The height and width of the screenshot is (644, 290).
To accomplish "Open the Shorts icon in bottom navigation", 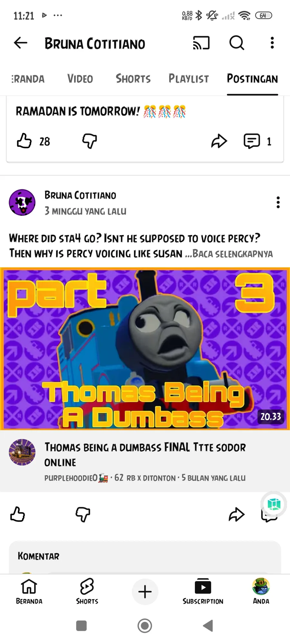I will click(87, 591).
